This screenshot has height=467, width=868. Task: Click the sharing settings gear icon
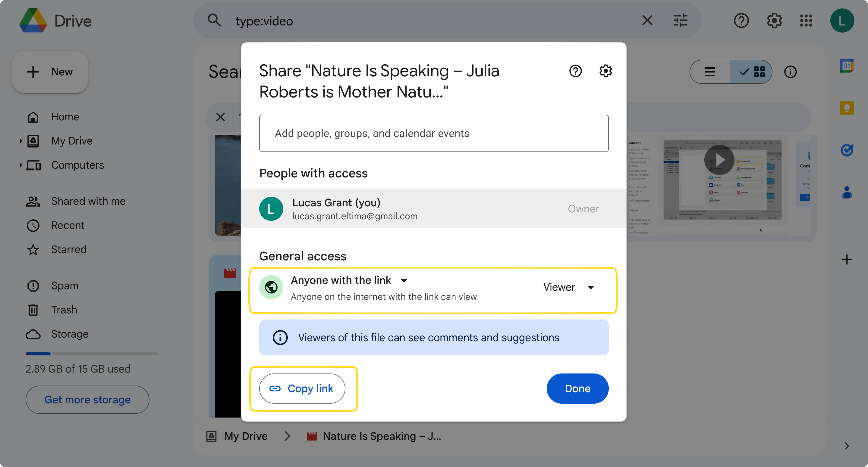[x=605, y=71]
